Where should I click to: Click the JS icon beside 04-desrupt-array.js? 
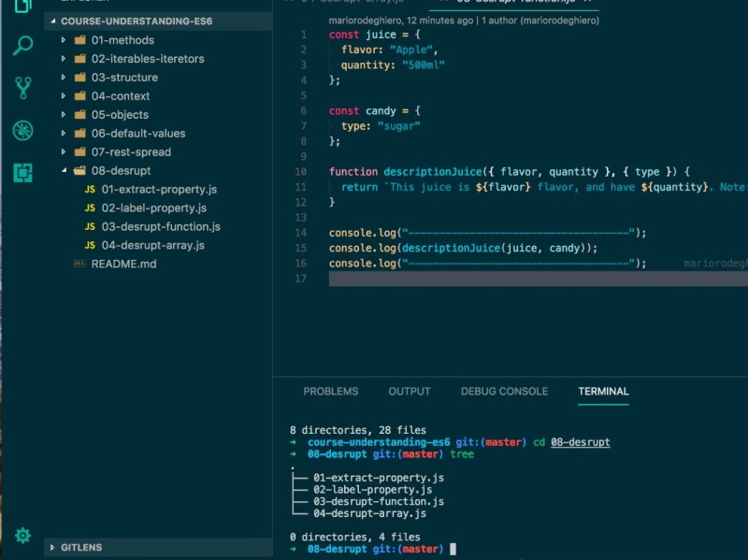coord(89,245)
